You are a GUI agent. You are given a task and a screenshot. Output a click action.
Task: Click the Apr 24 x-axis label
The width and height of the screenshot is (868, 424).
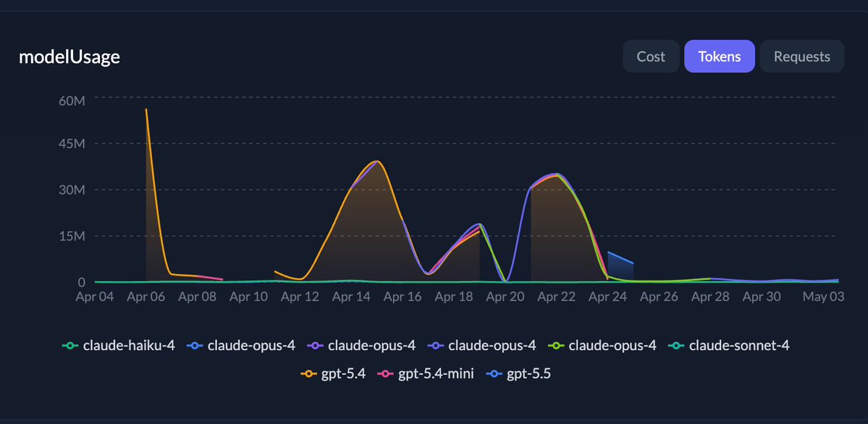608,297
